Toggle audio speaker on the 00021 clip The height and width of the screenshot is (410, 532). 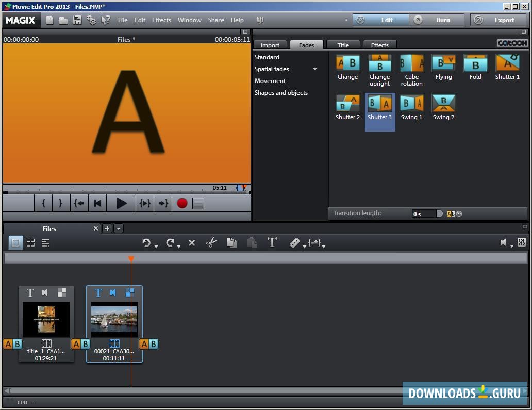(113, 292)
